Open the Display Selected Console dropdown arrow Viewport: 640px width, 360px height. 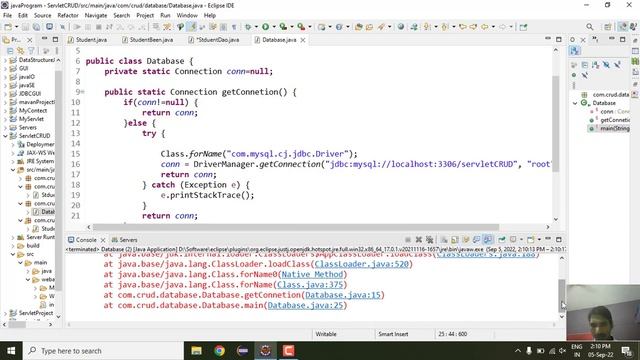[x=521, y=240]
